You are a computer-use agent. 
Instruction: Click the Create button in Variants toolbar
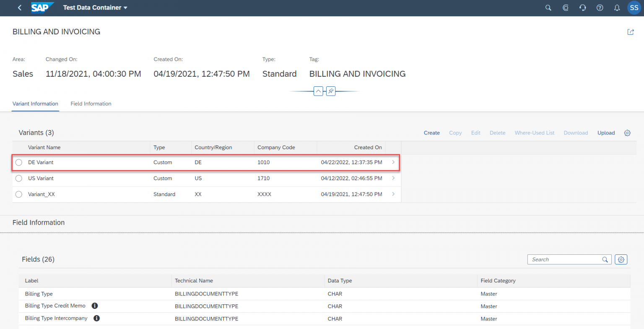point(431,132)
